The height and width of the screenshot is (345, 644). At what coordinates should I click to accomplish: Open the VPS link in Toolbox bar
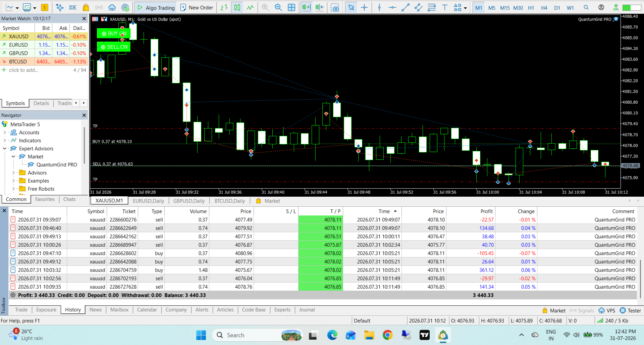coord(607,311)
